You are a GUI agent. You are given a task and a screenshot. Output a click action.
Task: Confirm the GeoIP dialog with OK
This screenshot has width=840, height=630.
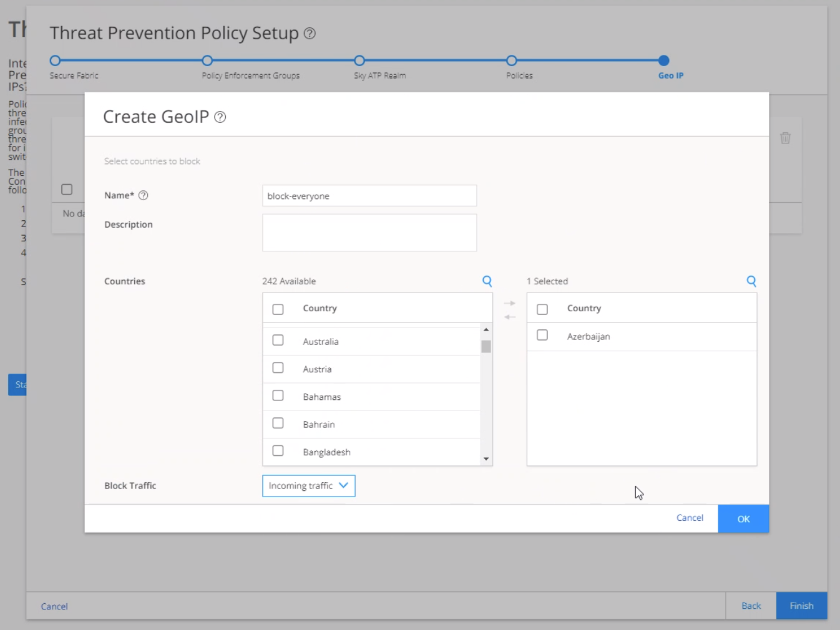point(743,519)
